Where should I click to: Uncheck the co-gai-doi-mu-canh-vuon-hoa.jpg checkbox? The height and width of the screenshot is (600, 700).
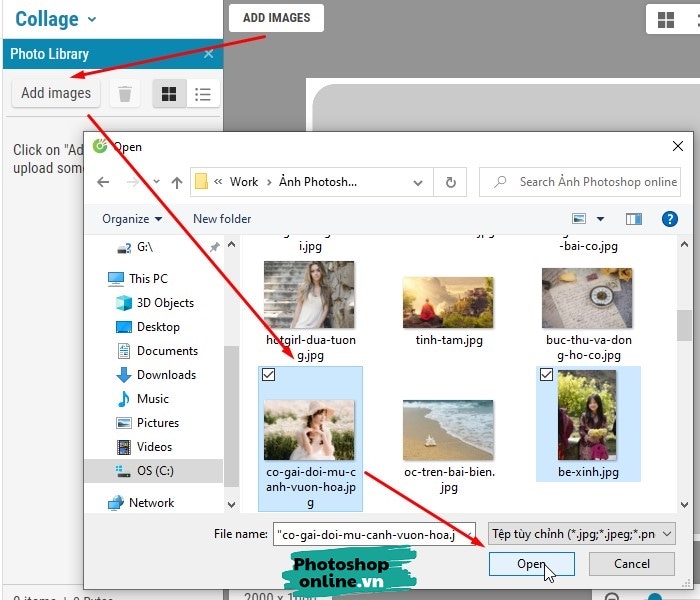[268, 375]
